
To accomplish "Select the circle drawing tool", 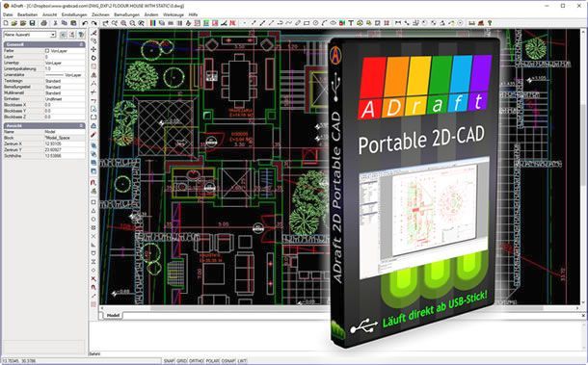I will point(315,23).
